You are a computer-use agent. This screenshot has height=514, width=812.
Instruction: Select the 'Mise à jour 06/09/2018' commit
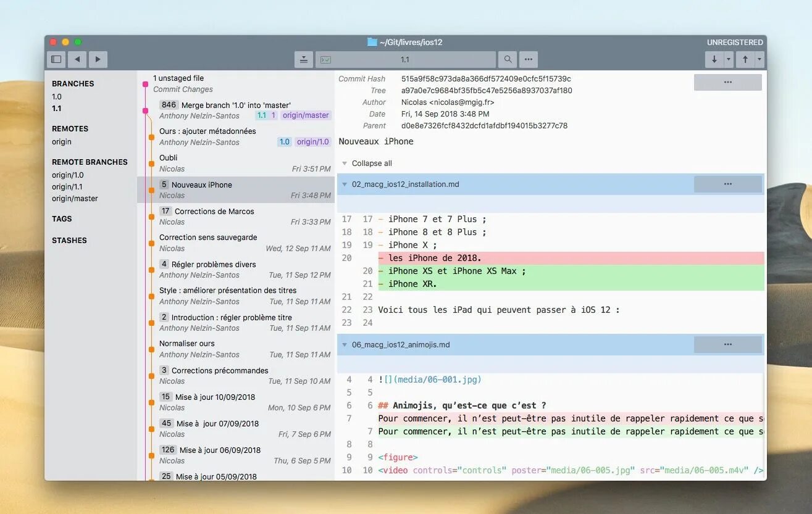(x=236, y=455)
